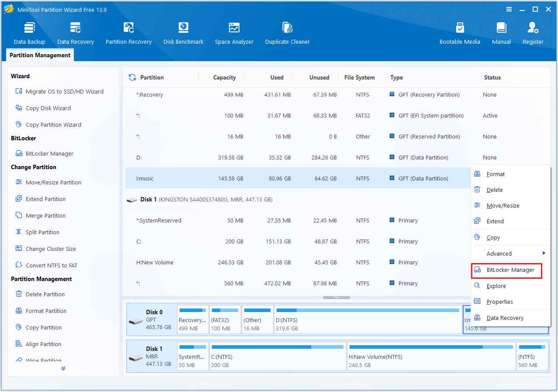The height and width of the screenshot is (392, 558).
Task: Refresh partition list icon
Action: point(132,77)
